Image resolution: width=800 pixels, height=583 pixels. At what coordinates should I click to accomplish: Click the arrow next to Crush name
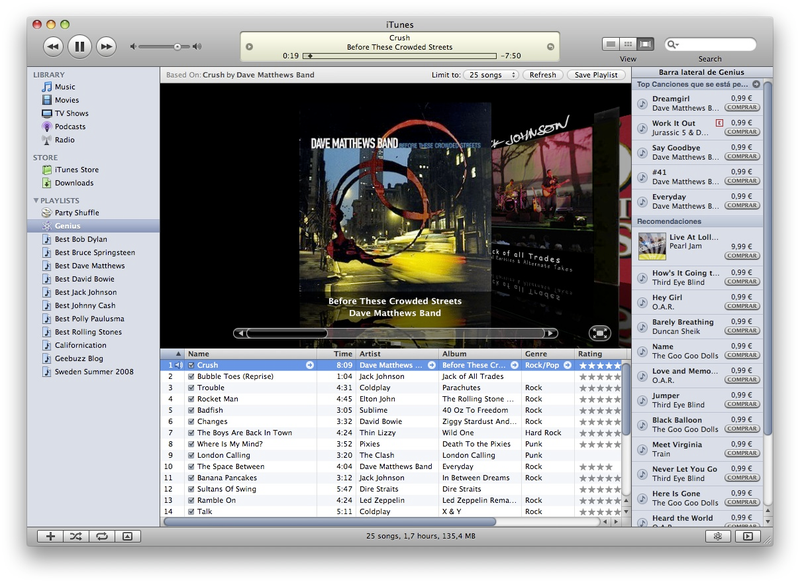pos(310,365)
